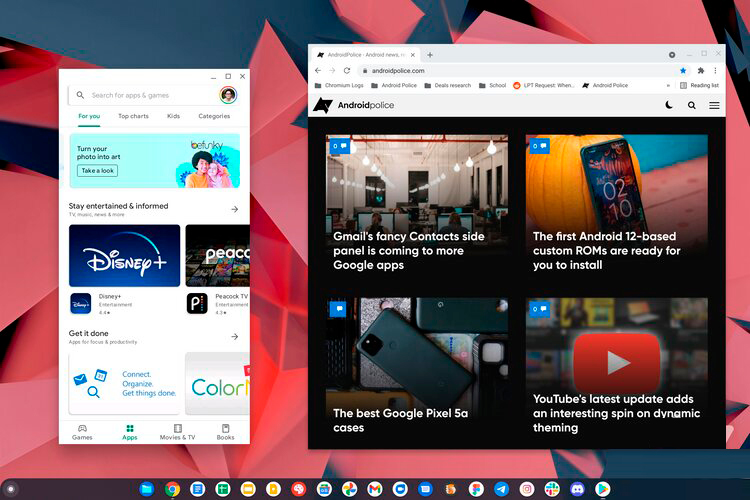Image resolution: width=750 pixels, height=500 pixels.
Task: Open Gmail from the shelf
Action: tap(375, 489)
